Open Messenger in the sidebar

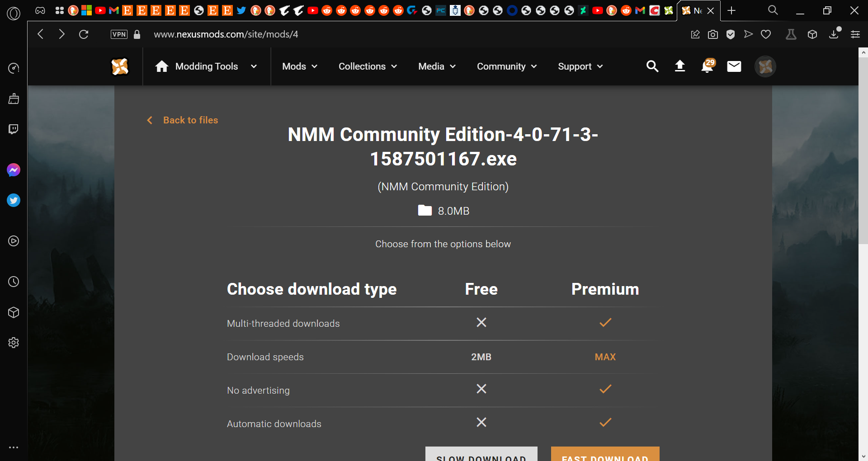point(14,170)
